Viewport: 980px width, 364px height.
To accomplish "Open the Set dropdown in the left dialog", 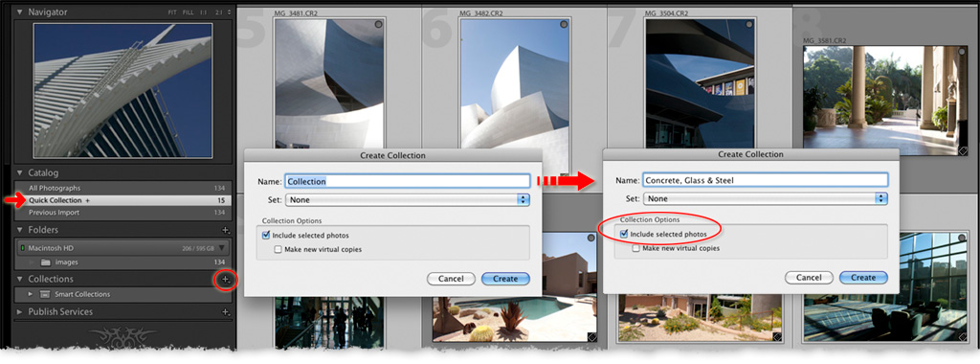I will (x=408, y=200).
